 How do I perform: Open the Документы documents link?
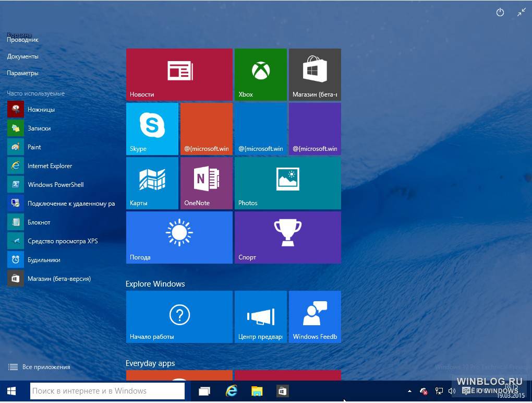point(23,56)
